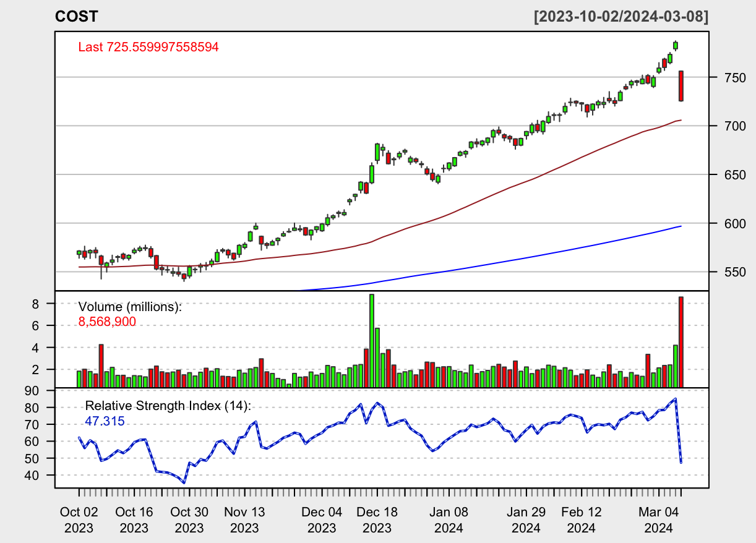Click the 2 label on volume axis
This screenshot has width=756, height=543.
pyautogui.click(x=37, y=369)
